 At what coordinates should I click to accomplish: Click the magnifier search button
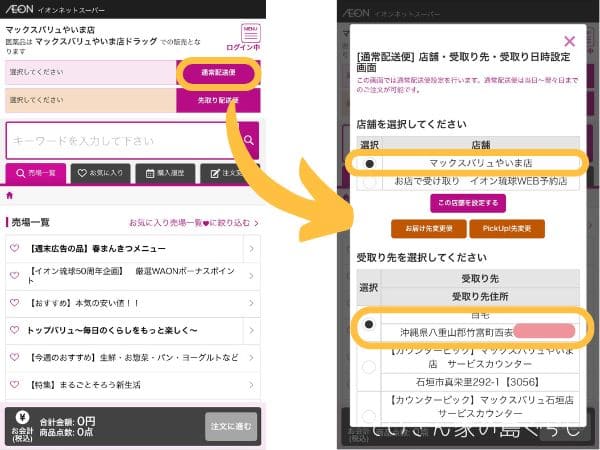pos(249,140)
